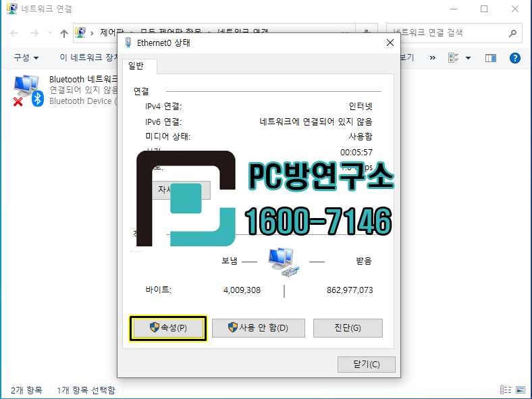Open the blue help question mark icon
This screenshot has height=399, width=532.
point(515,58)
